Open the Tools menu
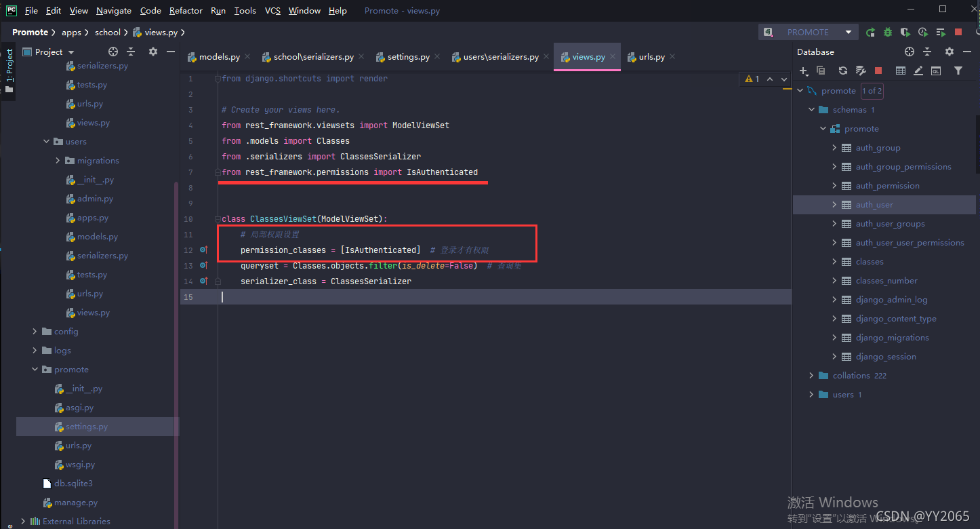The image size is (980, 529). pos(245,10)
